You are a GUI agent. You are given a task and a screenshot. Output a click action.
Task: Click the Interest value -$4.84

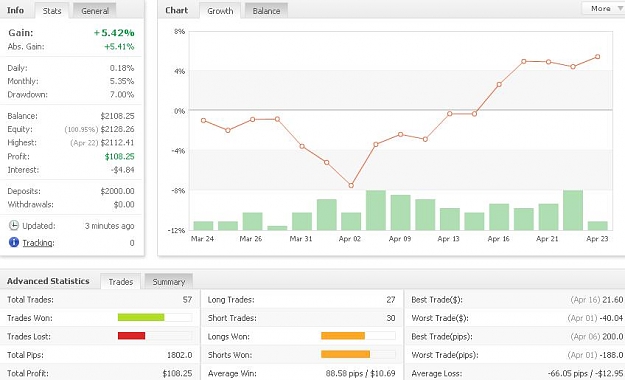(x=122, y=169)
